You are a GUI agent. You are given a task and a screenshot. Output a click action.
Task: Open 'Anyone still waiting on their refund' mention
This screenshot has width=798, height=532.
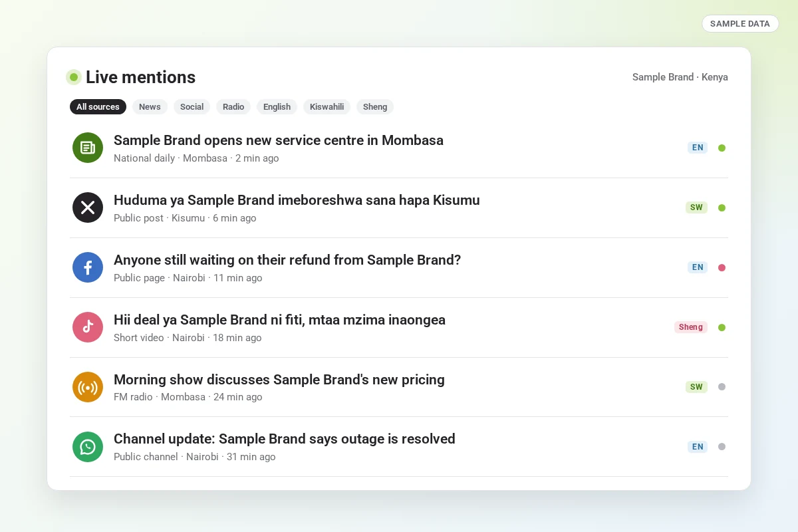(x=287, y=260)
